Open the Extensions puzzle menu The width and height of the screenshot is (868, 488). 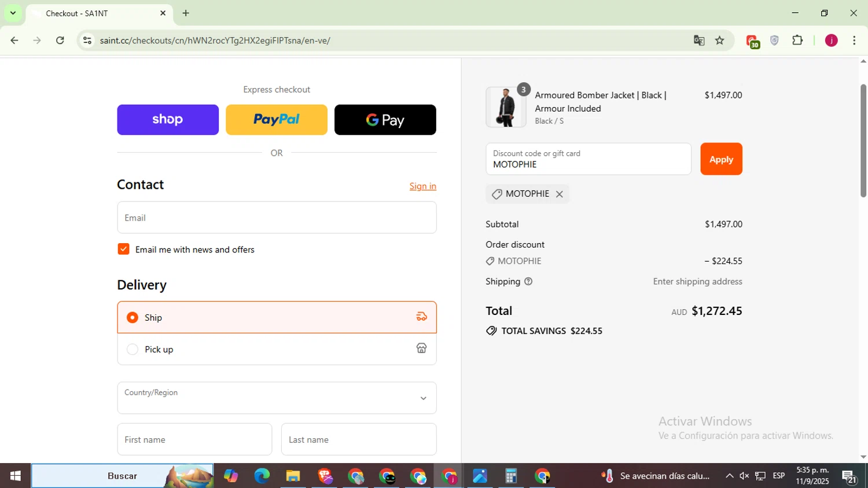coord(797,41)
